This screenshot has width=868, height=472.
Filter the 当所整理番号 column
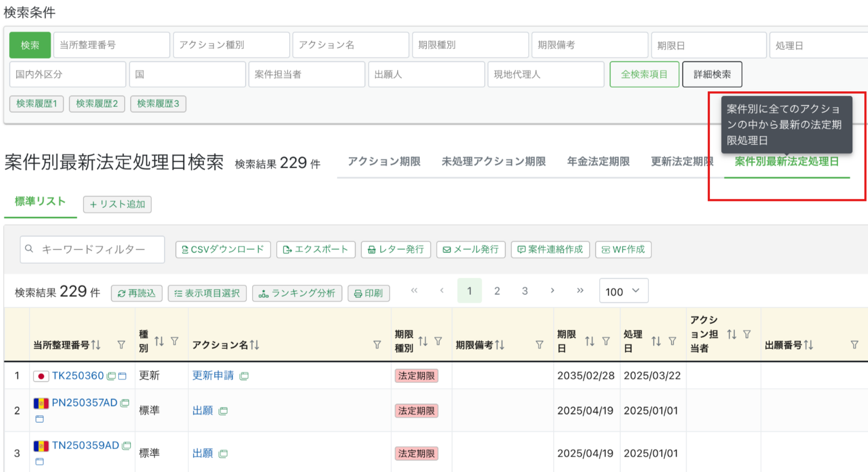click(121, 345)
